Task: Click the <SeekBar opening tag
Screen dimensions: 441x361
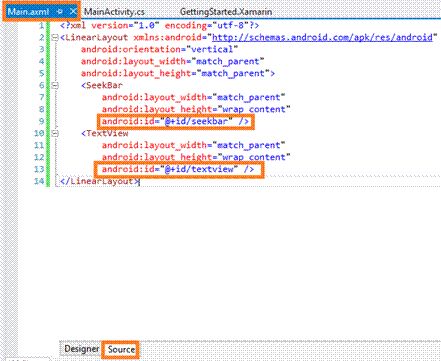Action: pyautogui.click(x=102, y=85)
